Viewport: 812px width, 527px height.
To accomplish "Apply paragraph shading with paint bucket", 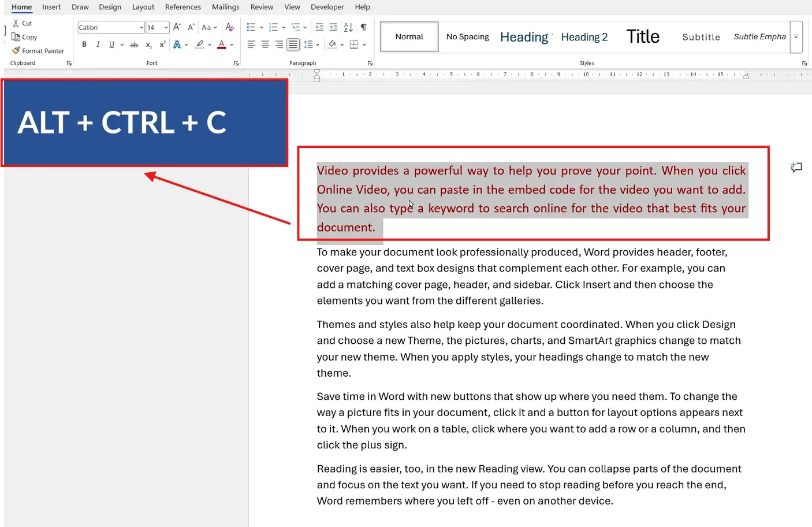I will 332,44.
